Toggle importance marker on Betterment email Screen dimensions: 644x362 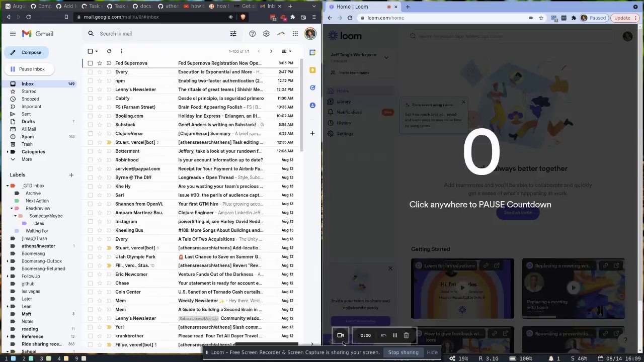[109, 151]
